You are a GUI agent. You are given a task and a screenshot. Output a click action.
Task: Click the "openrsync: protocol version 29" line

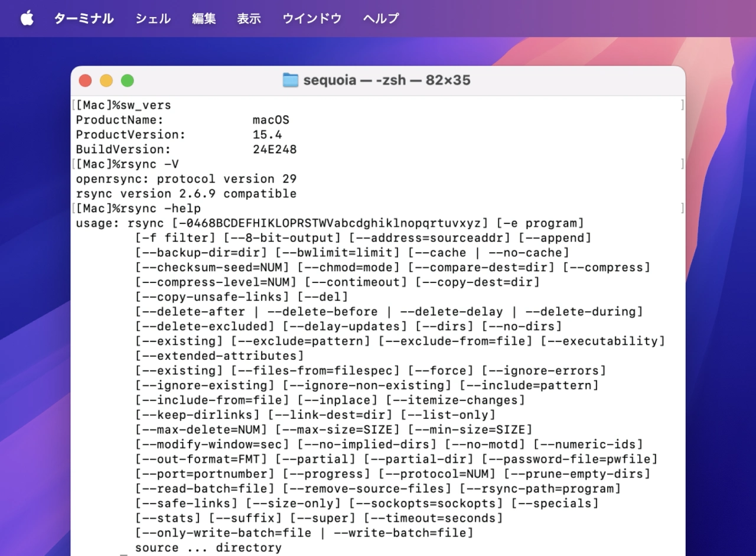[x=186, y=179]
